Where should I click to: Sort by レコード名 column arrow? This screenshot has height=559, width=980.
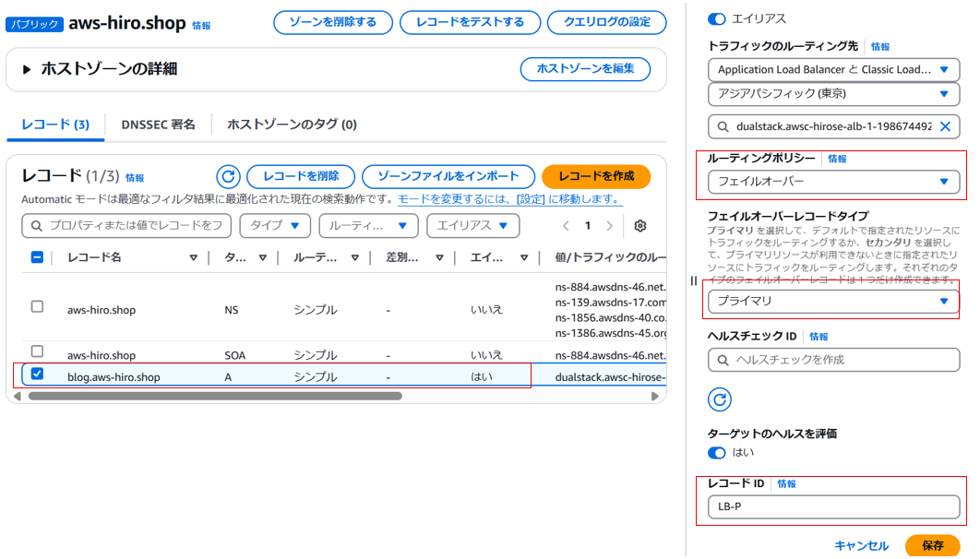(194, 257)
